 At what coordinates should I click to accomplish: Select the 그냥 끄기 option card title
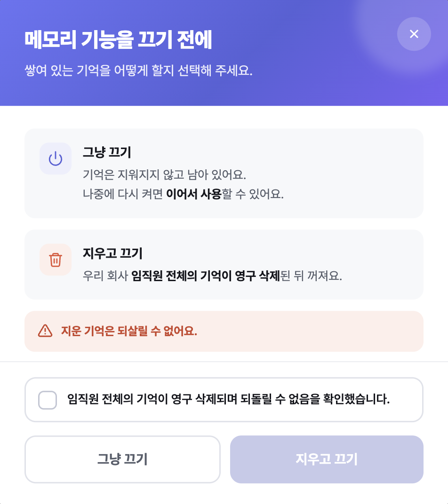(107, 152)
